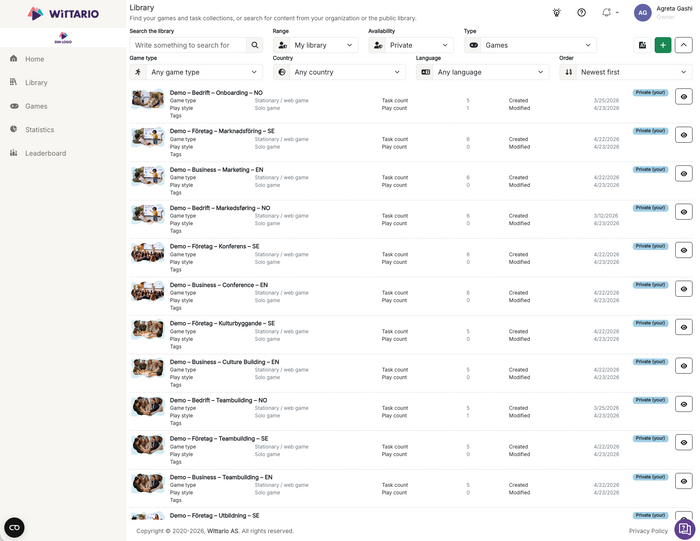Go to Statistics in the sidebar
The width and height of the screenshot is (700, 541).
tap(40, 130)
